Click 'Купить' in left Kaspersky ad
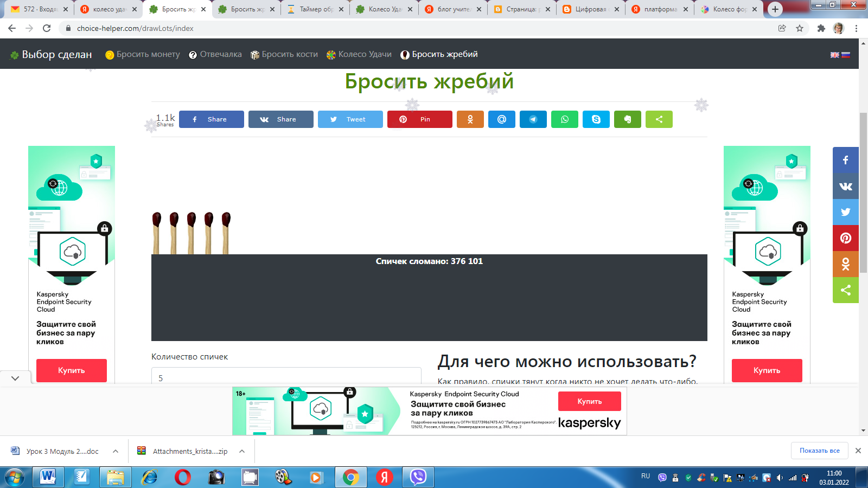 click(72, 370)
